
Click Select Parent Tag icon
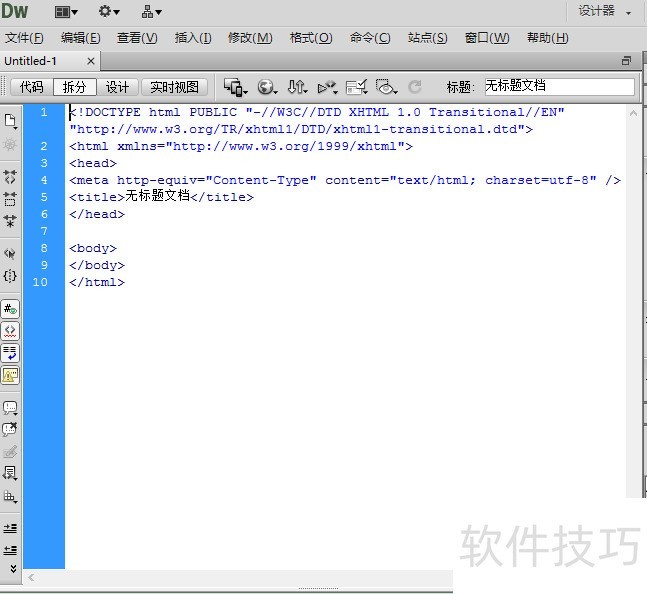click(x=10, y=253)
